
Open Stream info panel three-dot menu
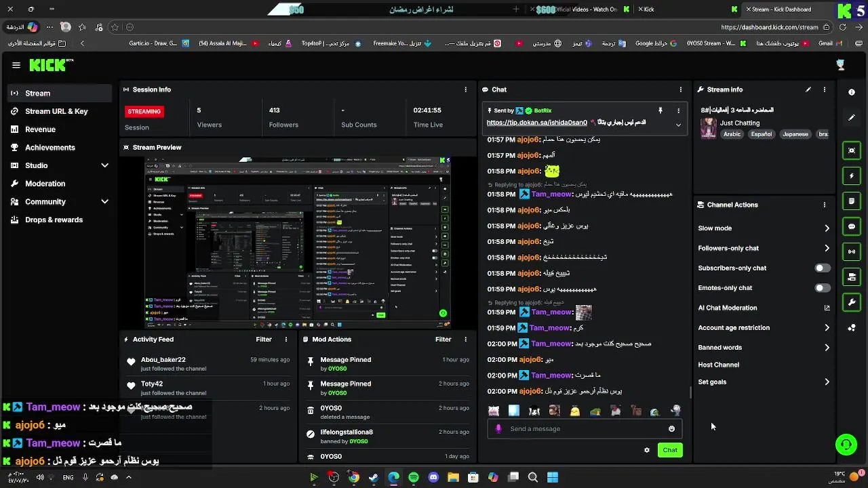[x=825, y=89]
